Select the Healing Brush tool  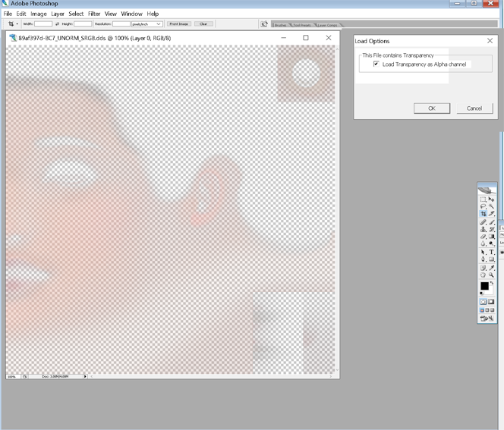[483, 222]
